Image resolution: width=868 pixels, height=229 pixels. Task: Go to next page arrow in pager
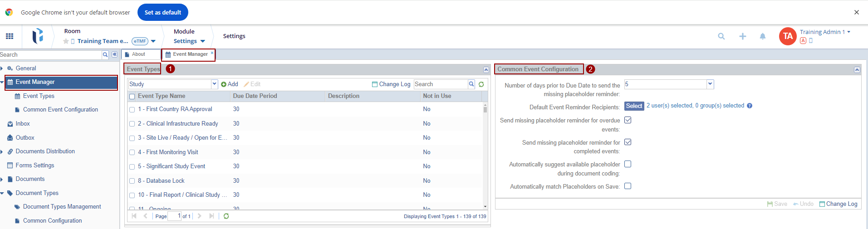(200, 216)
